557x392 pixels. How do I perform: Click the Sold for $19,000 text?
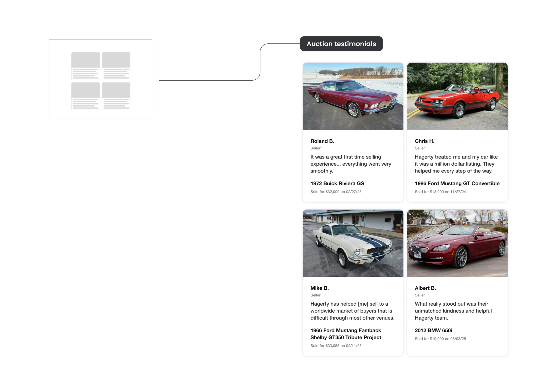(x=440, y=339)
